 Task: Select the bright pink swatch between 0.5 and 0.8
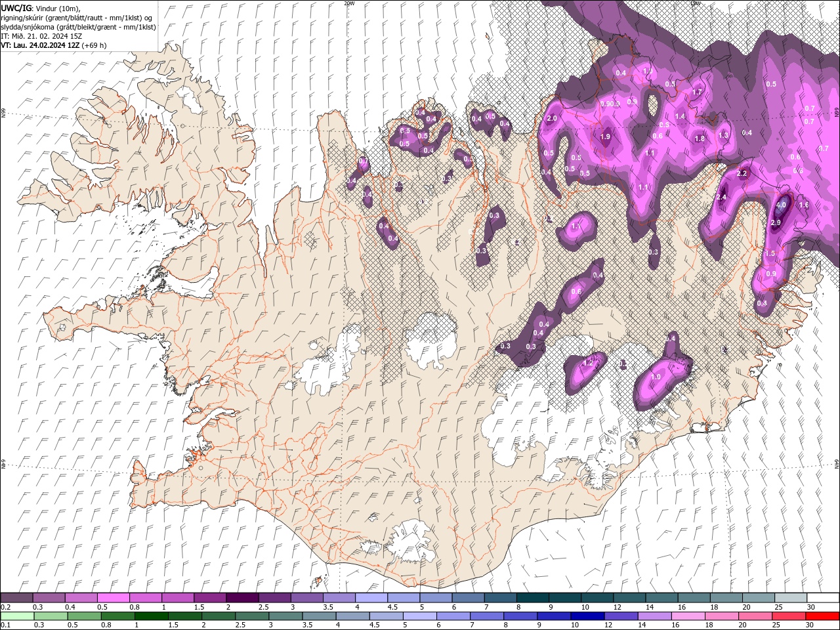[113, 598]
